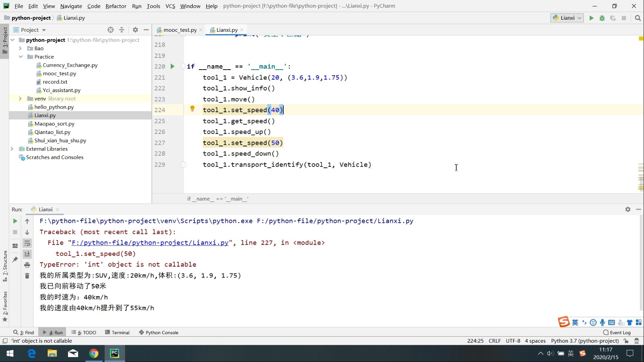Click the read-only lock icon in status bar

coord(626,341)
